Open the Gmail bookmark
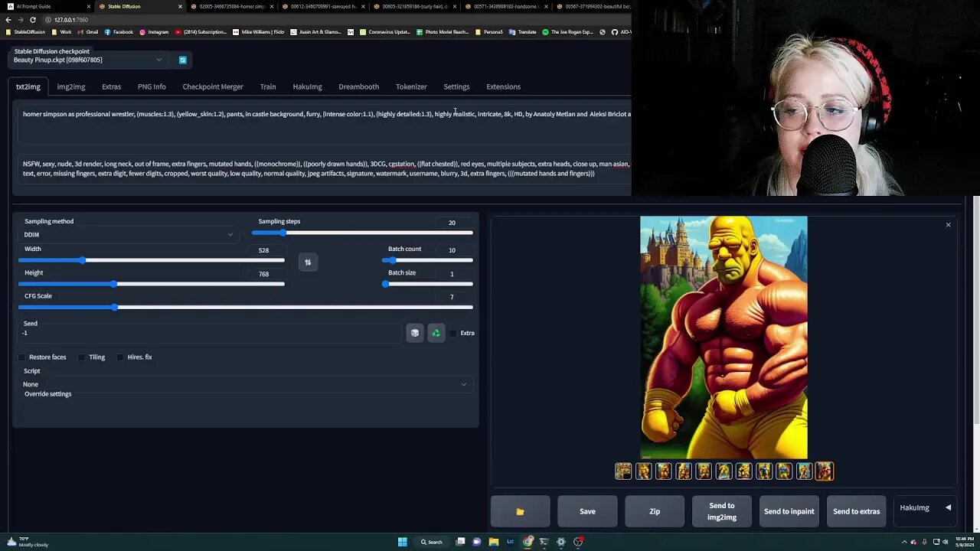980x551 pixels. [88, 32]
